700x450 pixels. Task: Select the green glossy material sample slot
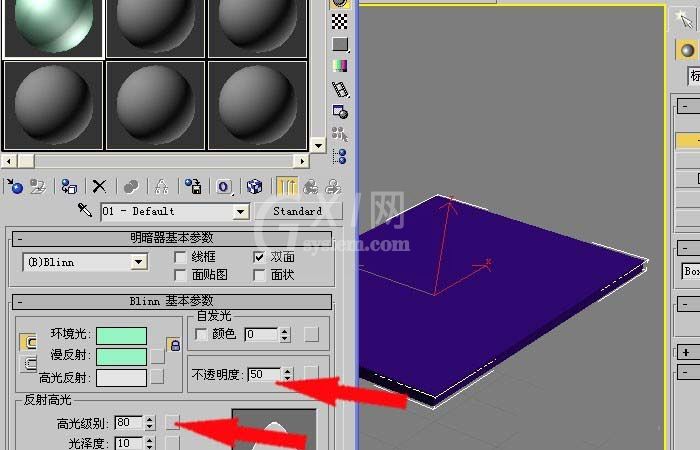[53, 28]
